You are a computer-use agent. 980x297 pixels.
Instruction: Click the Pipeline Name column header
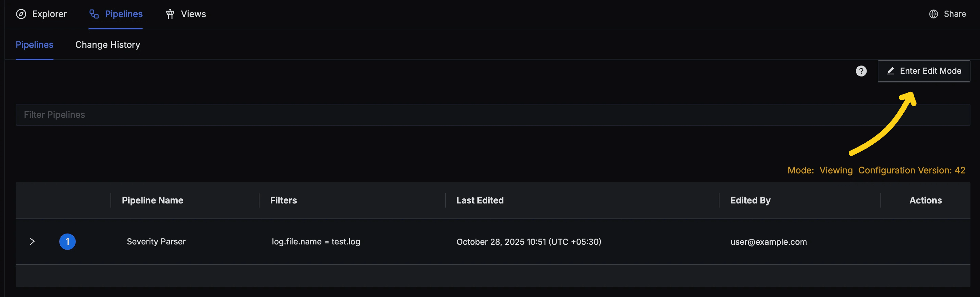[152, 200]
